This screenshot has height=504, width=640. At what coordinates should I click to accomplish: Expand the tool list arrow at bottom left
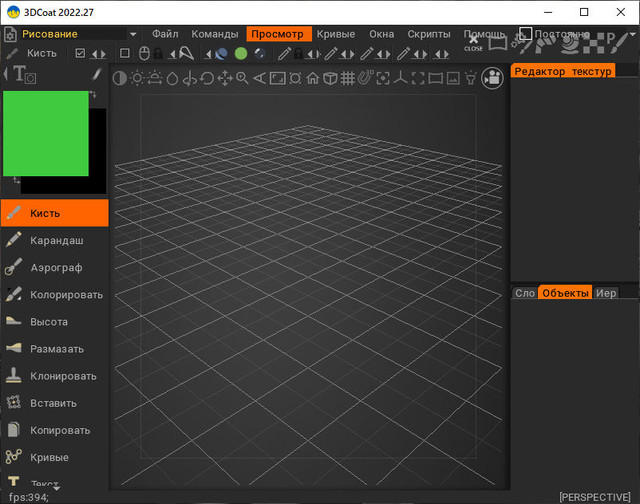tap(56, 488)
